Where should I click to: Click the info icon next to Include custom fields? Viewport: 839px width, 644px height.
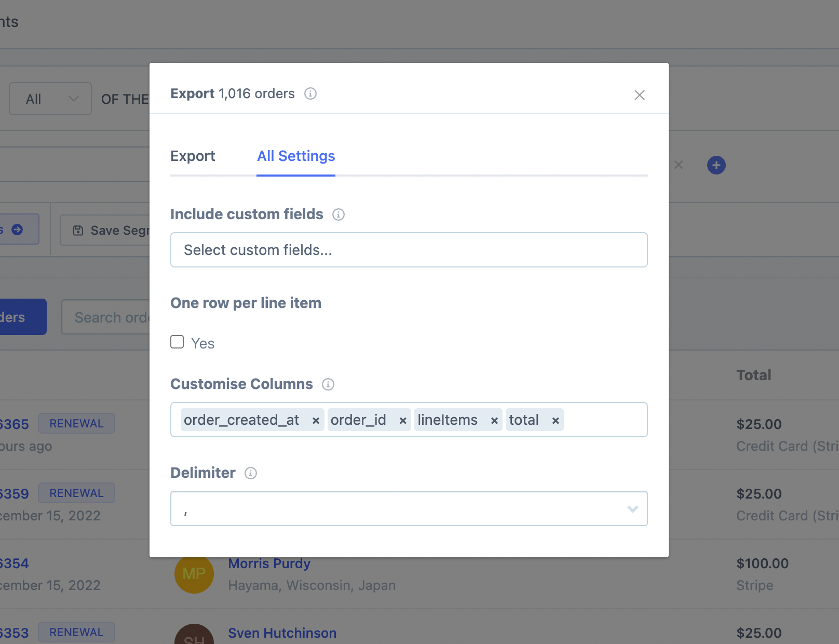[x=338, y=214]
